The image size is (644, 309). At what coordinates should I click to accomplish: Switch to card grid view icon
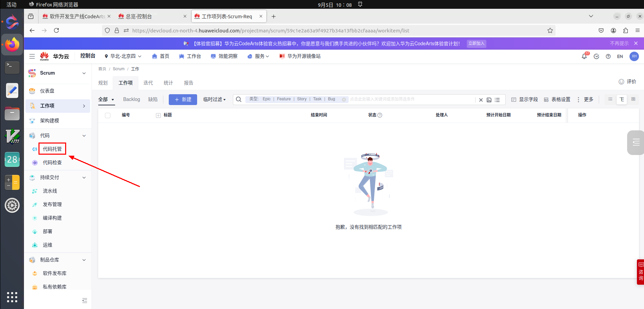[x=633, y=99]
